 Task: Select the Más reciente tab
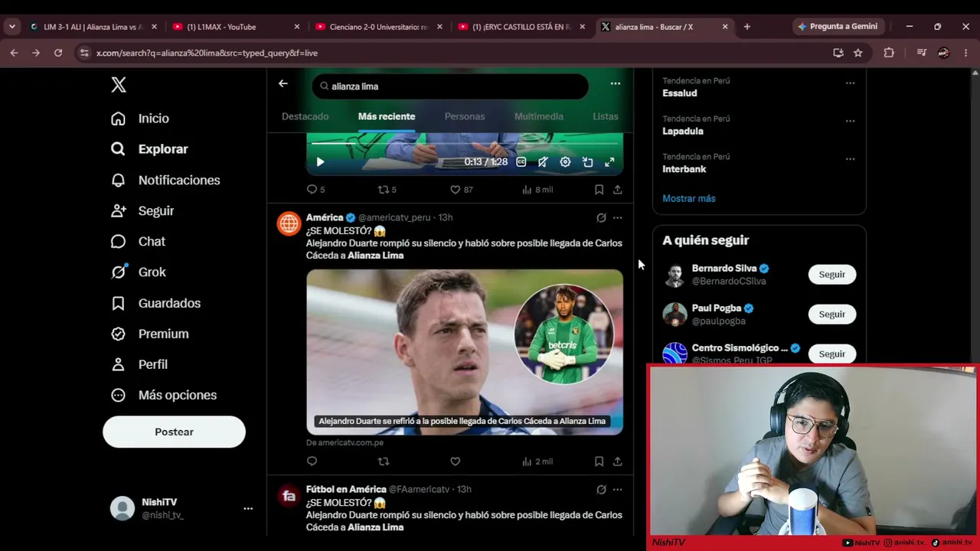[x=387, y=116]
